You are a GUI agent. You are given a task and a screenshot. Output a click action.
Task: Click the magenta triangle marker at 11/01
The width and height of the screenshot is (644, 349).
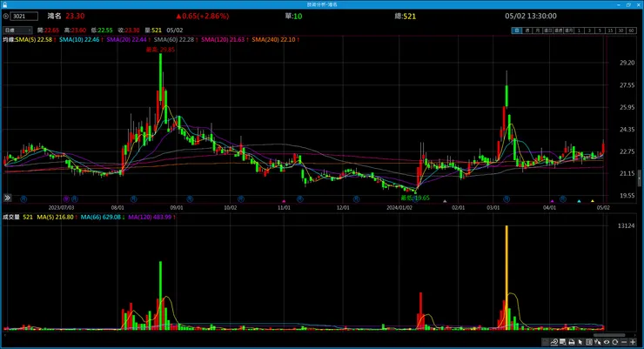pyautogui.click(x=284, y=201)
